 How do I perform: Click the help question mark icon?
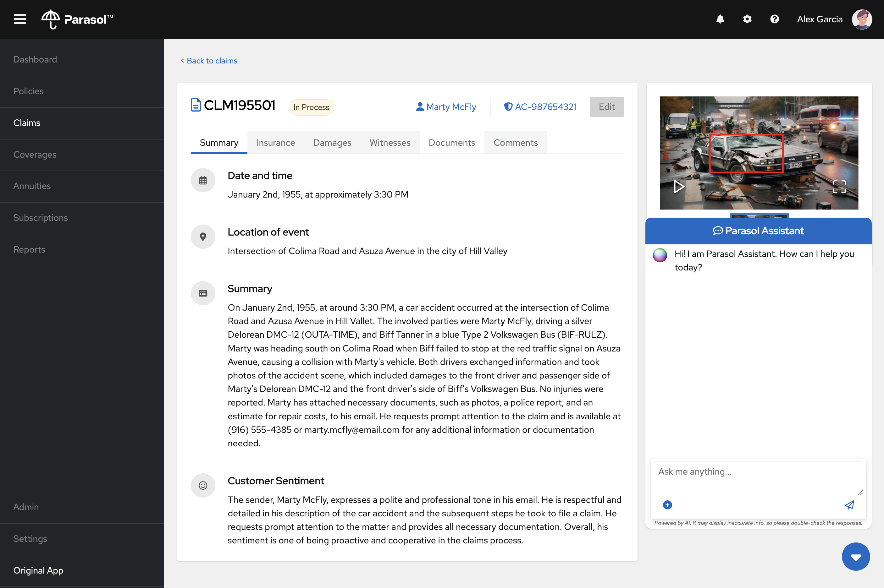[774, 19]
